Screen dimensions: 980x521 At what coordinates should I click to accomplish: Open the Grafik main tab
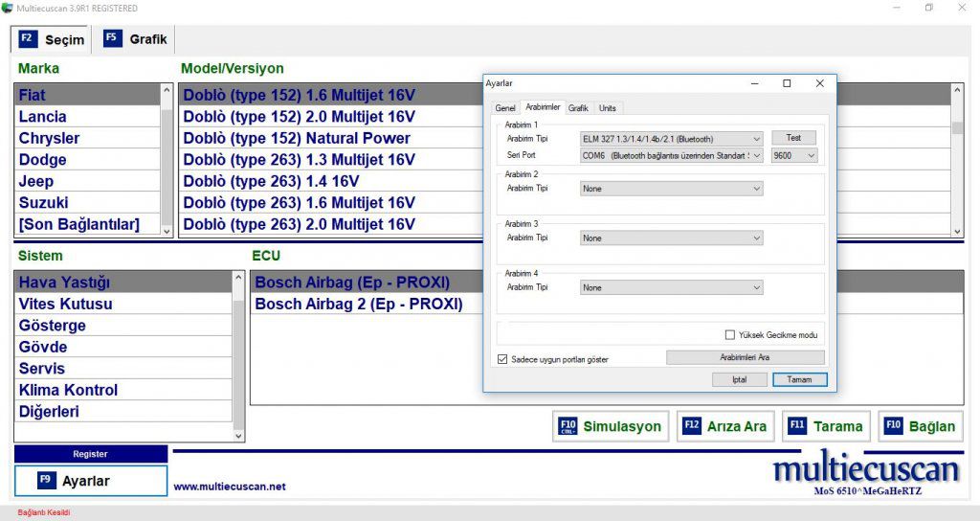(135, 39)
